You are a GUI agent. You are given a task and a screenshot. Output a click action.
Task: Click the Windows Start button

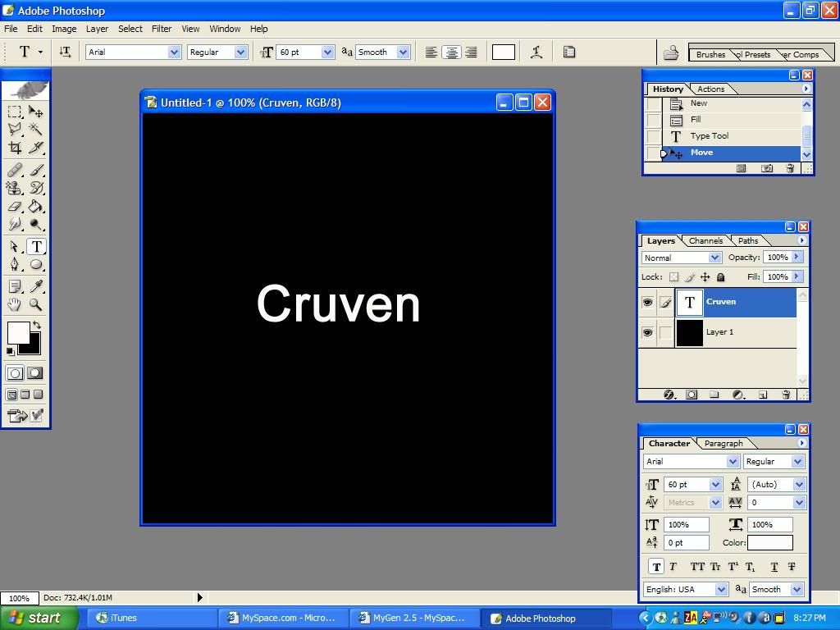[x=39, y=619]
